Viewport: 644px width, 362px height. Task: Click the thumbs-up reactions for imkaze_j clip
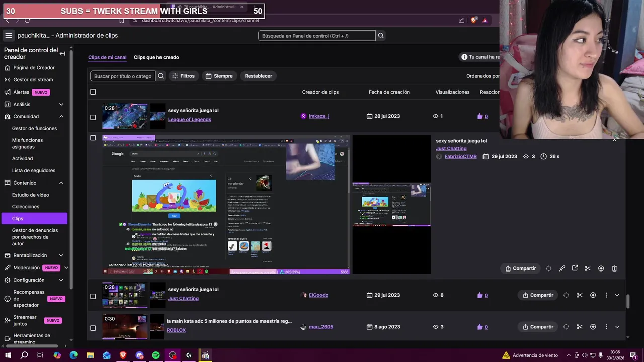[482, 116]
